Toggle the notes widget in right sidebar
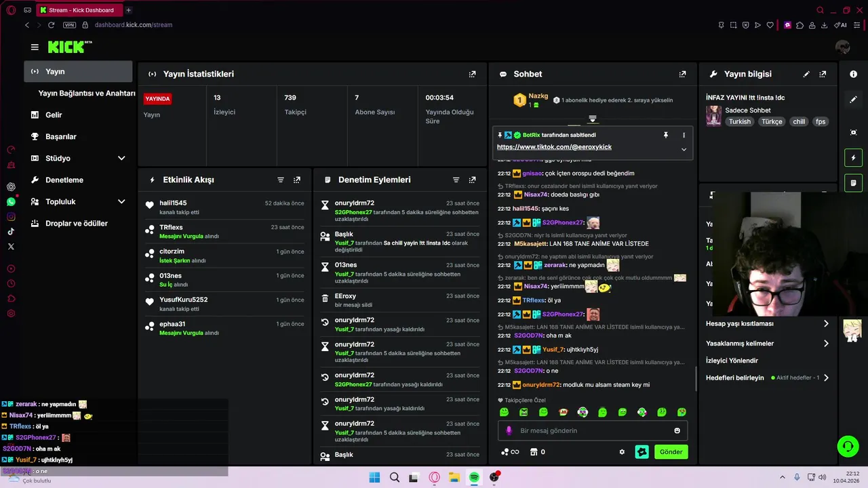 pyautogui.click(x=854, y=183)
